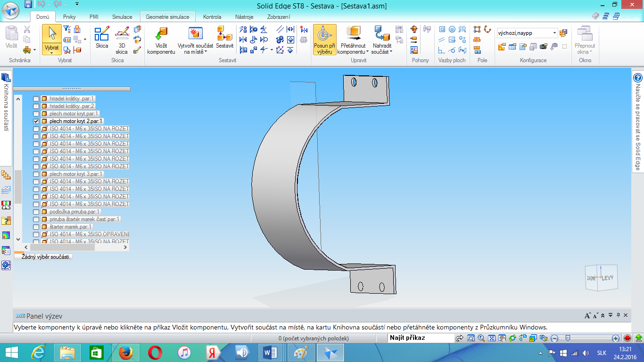Open the Nástroje tab
Image resolution: width=644 pixels, height=362 pixels.
244,17
